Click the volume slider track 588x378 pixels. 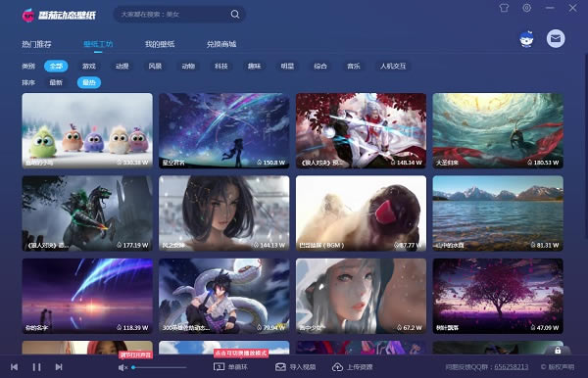pos(160,367)
